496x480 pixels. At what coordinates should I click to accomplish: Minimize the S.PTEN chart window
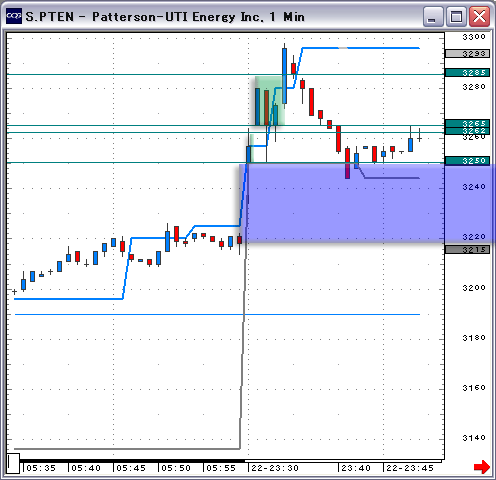tap(433, 16)
